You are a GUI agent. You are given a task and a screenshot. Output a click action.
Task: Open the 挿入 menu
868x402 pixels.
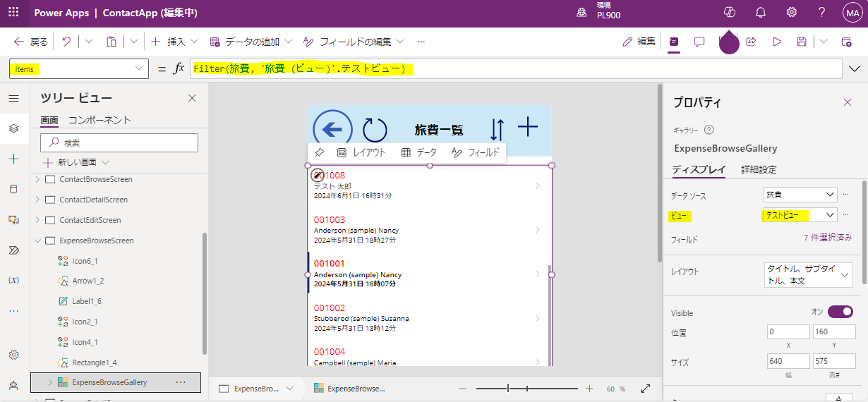[x=174, y=42]
